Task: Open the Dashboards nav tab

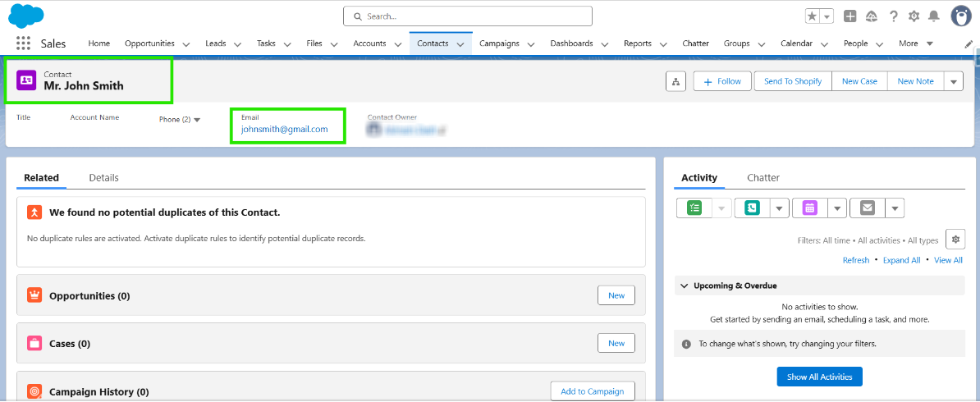Action: click(x=571, y=43)
